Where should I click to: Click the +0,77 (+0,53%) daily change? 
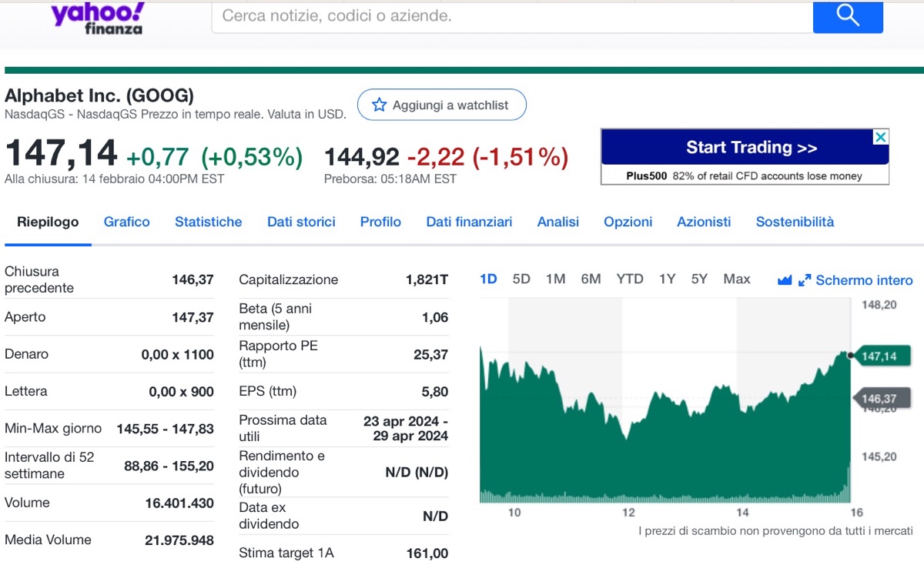click(x=214, y=157)
